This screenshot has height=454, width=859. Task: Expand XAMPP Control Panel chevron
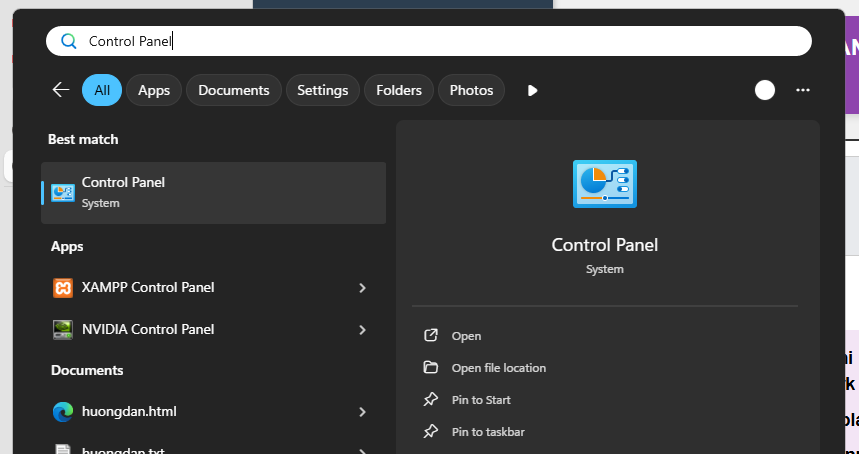[x=362, y=288]
